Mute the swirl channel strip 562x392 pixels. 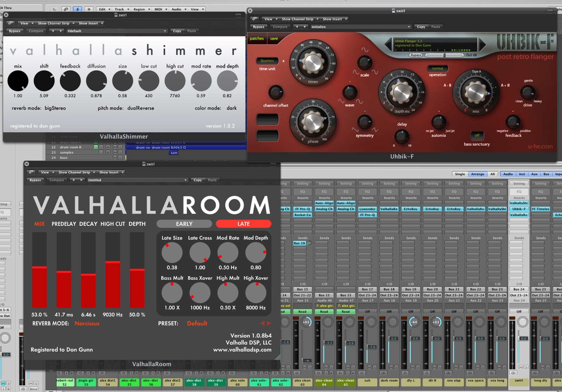coord(521,367)
